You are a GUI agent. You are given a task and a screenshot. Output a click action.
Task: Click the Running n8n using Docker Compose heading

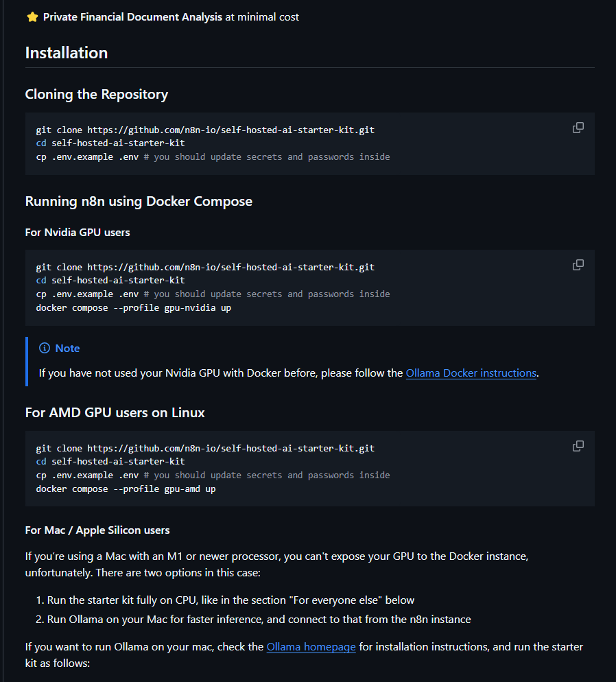click(139, 201)
